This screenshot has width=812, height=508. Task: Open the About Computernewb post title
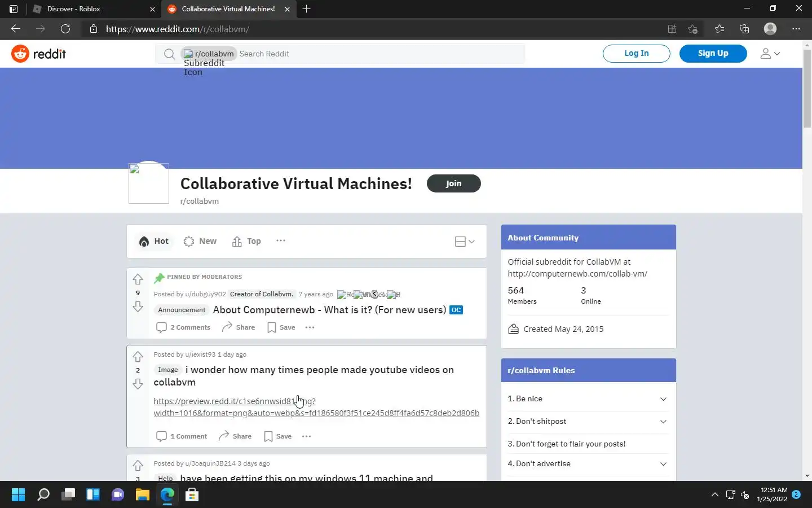(329, 310)
